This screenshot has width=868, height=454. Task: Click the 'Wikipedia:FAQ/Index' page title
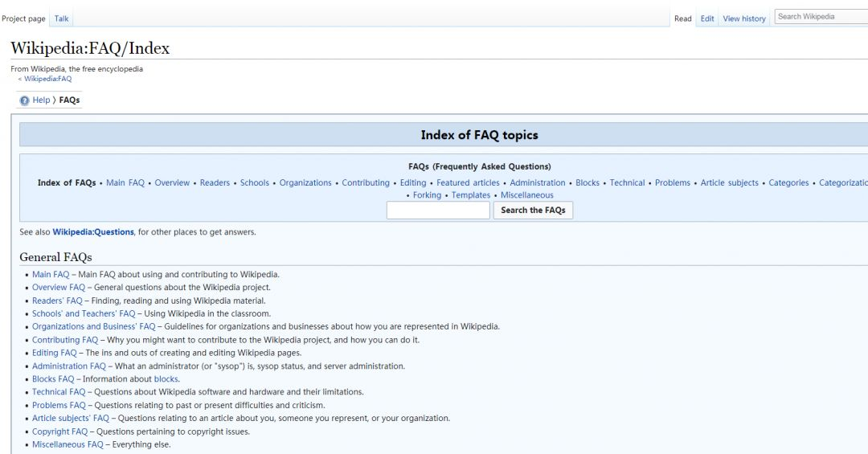pos(90,48)
